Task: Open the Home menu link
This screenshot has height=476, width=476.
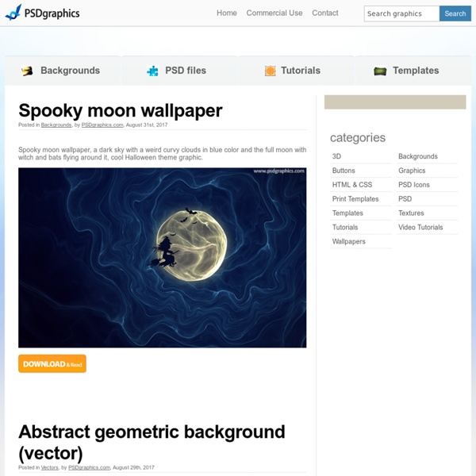Action: (x=227, y=13)
